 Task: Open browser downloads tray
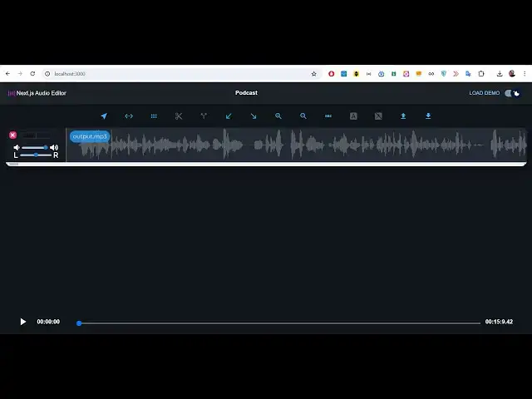pyautogui.click(x=500, y=74)
